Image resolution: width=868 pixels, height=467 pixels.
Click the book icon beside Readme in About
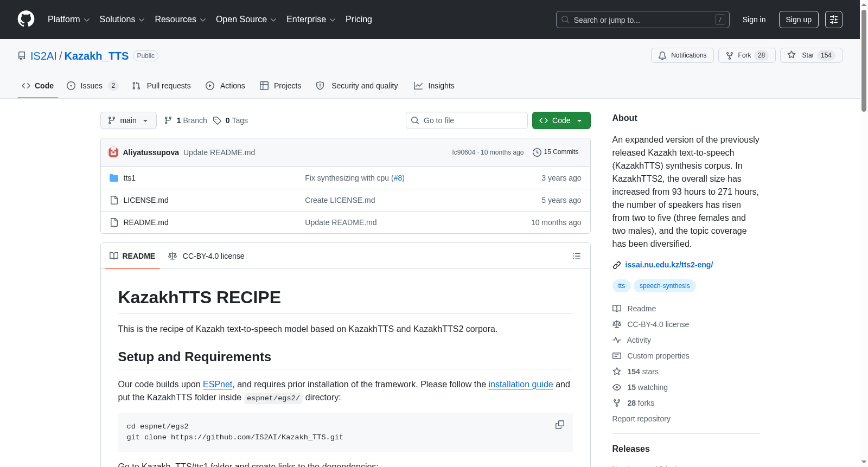(x=617, y=309)
